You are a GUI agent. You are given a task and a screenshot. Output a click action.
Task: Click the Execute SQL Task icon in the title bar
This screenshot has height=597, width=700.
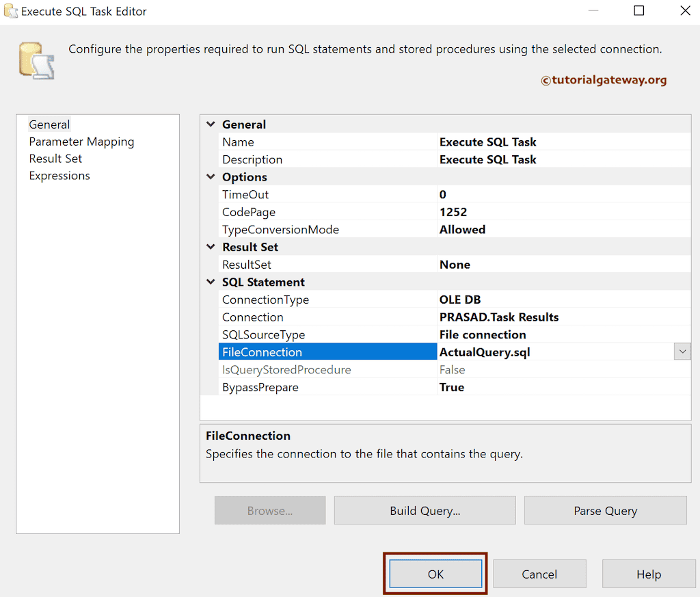click(x=11, y=11)
